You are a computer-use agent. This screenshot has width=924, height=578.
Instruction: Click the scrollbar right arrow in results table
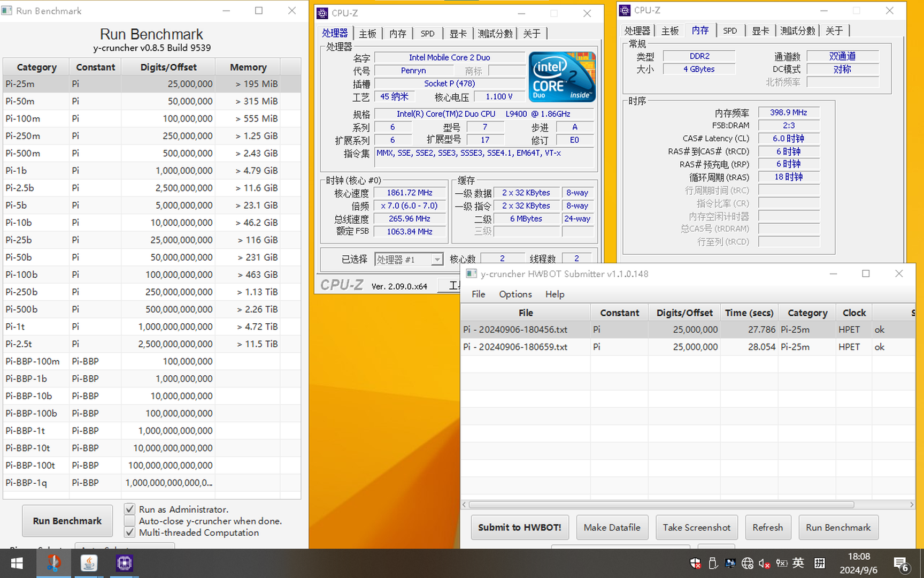point(912,505)
